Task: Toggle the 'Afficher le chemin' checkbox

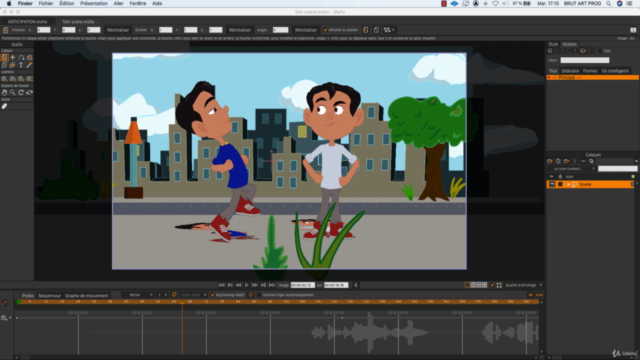Action: click(x=325, y=30)
